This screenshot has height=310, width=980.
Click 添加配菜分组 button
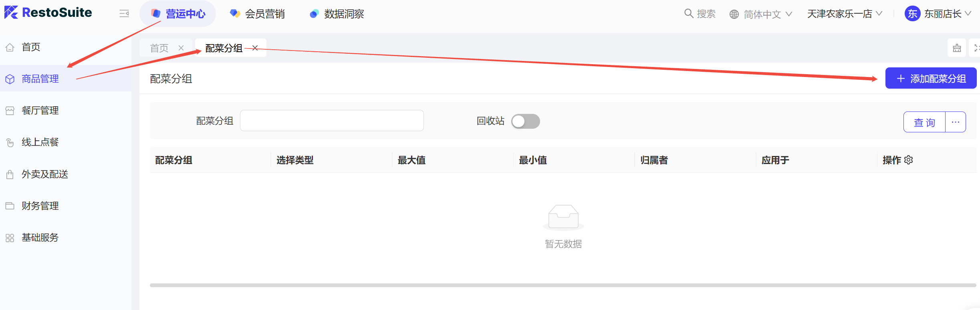pyautogui.click(x=931, y=78)
